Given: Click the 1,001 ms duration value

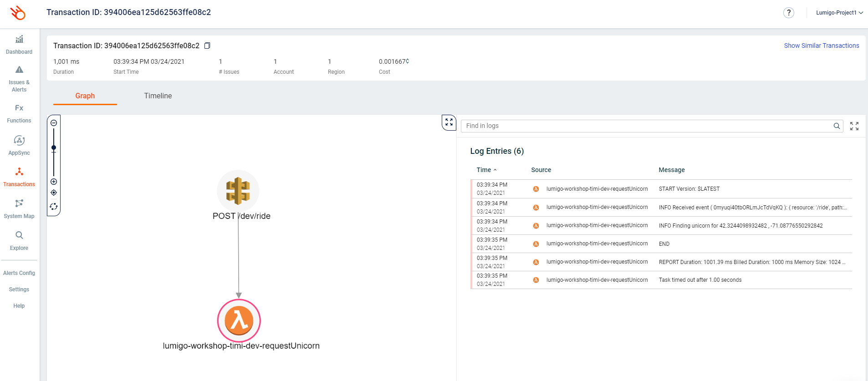Looking at the screenshot, I should coord(66,61).
